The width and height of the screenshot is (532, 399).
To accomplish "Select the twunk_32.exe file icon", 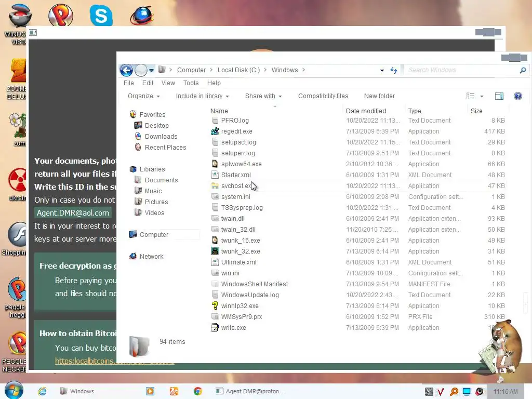I will point(215,251).
